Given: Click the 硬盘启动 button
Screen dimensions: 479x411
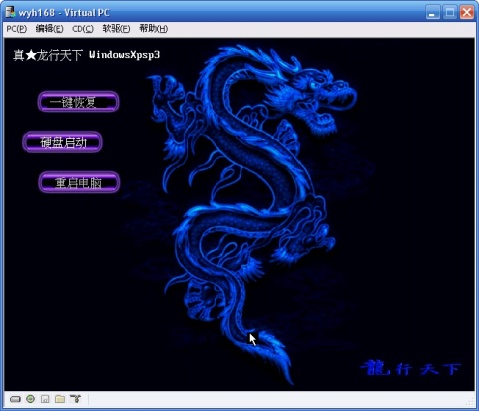Looking at the screenshot, I should pos(62,142).
